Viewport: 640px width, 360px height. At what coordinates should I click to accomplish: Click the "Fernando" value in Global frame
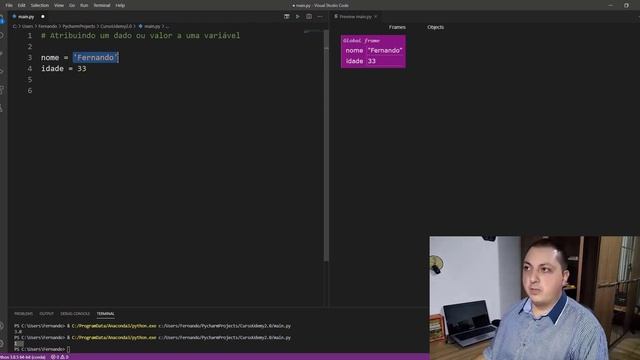click(385, 51)
